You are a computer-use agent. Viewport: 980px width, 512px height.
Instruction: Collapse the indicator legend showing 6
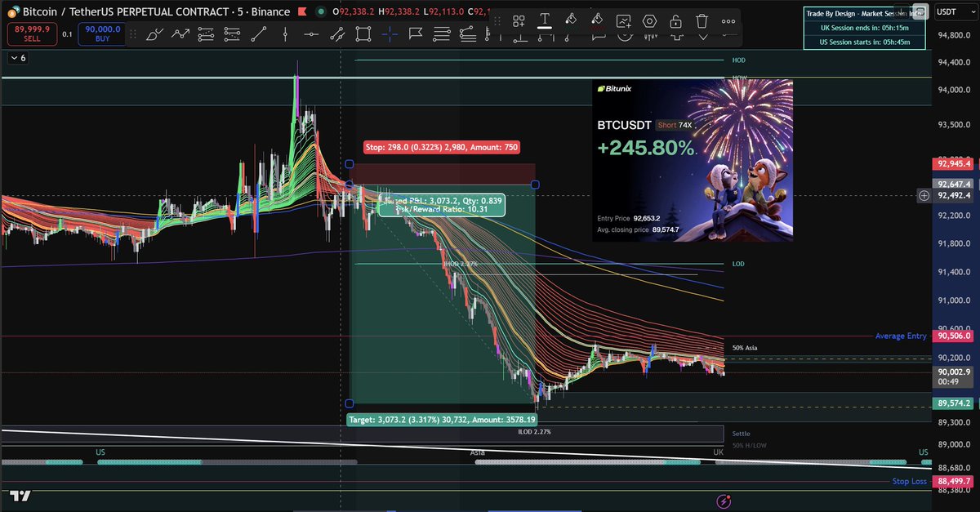tap(18, 58)
